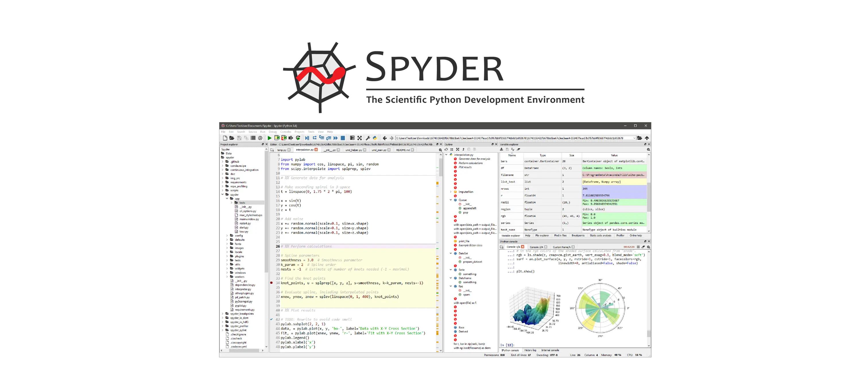Collapse the DataSet node in the Outline

451,253
